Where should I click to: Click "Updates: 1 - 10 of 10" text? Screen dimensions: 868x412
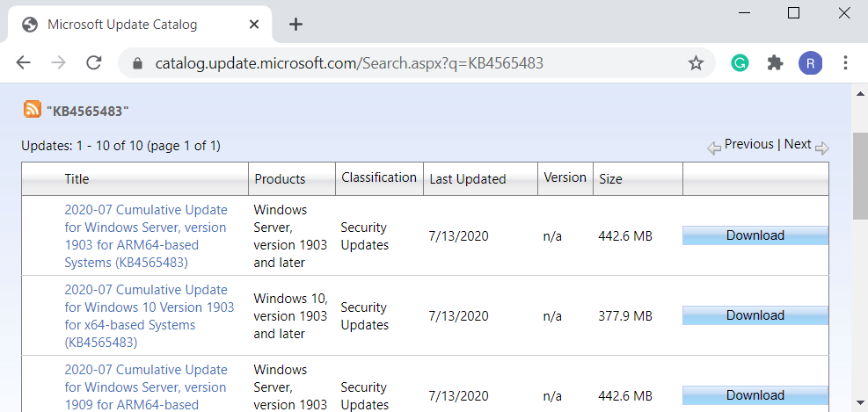click(x=80, y=146)
